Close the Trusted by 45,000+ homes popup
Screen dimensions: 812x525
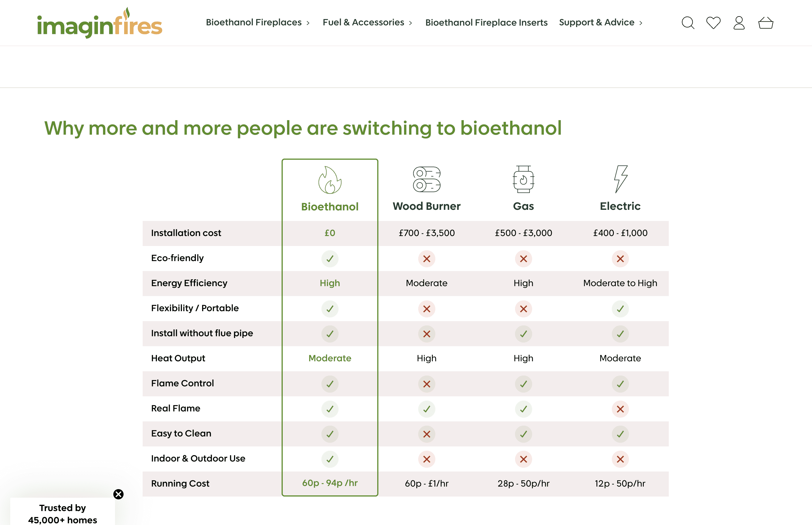[x=118, y=494]
